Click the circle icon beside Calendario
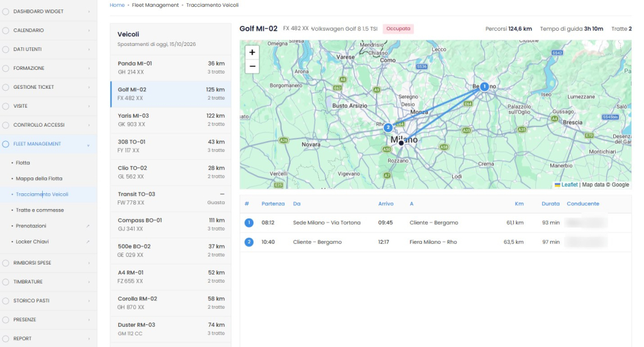644x347 pixels. tap(5, 30)
